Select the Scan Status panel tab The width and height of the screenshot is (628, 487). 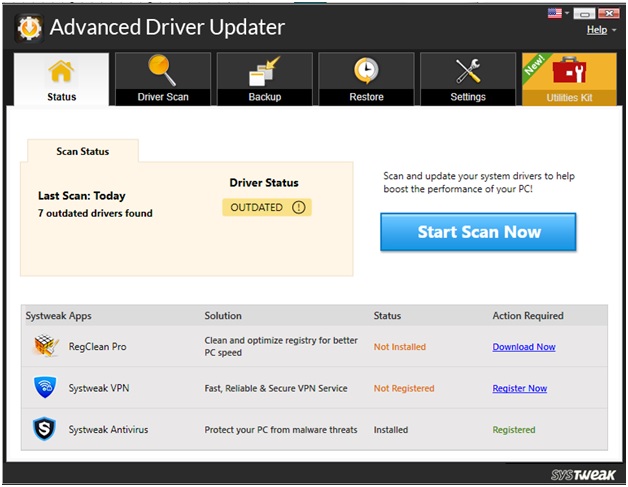coord(83,151)
